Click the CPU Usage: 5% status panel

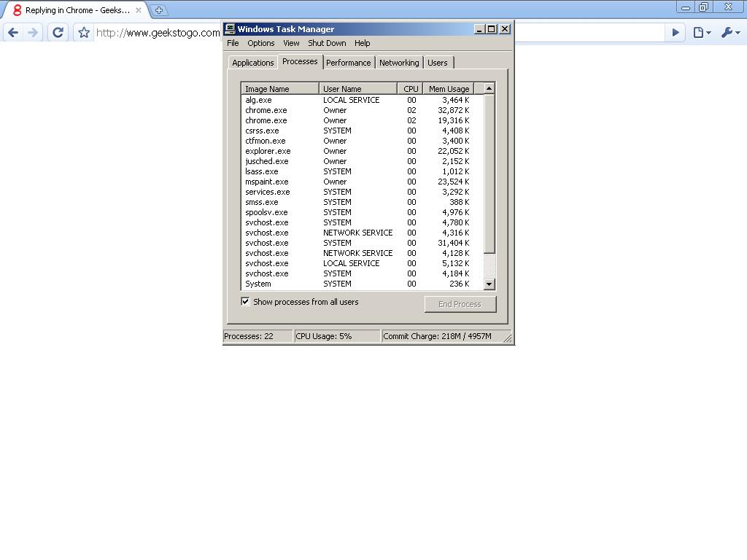pyautogui.click(x=337, y=336)
